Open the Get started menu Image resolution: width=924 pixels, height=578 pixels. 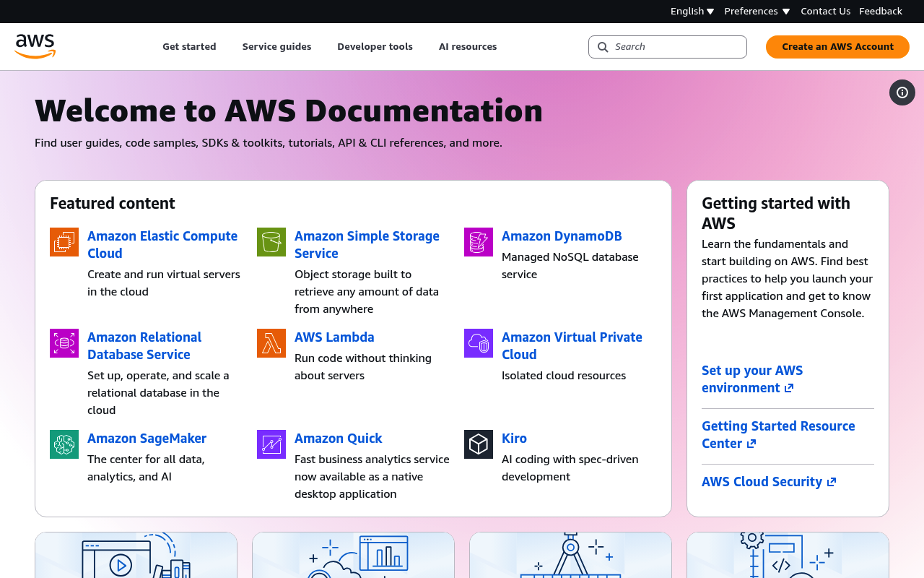189,47
